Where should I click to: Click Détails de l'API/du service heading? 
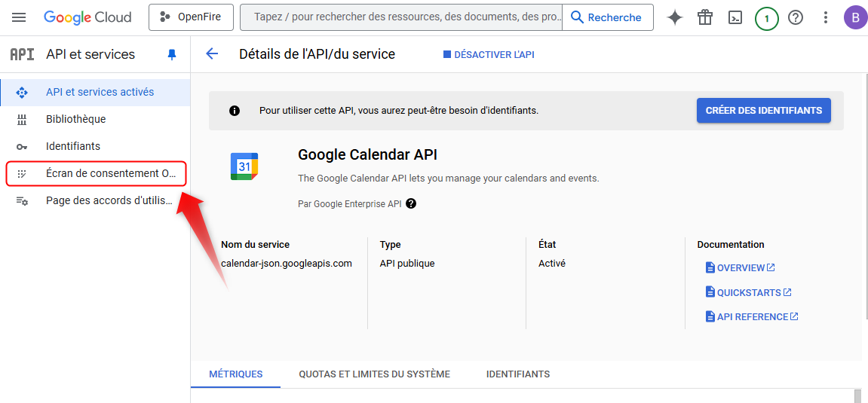click(317, 54)
